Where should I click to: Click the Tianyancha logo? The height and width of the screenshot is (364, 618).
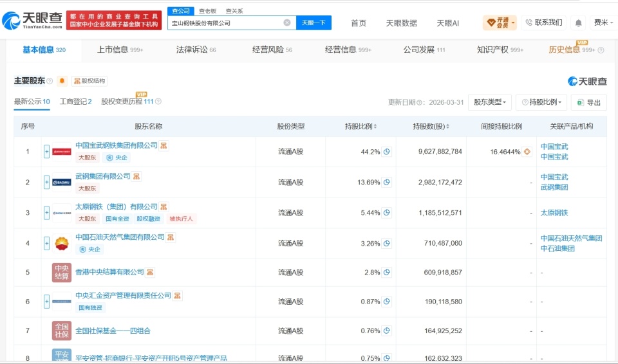point(33,21)
